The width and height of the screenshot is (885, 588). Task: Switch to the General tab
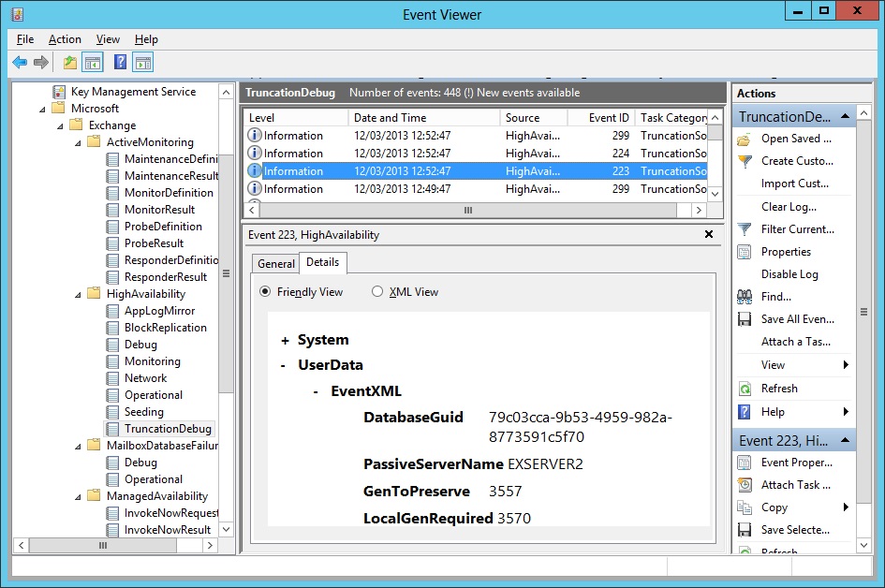[x=276, y=264]
